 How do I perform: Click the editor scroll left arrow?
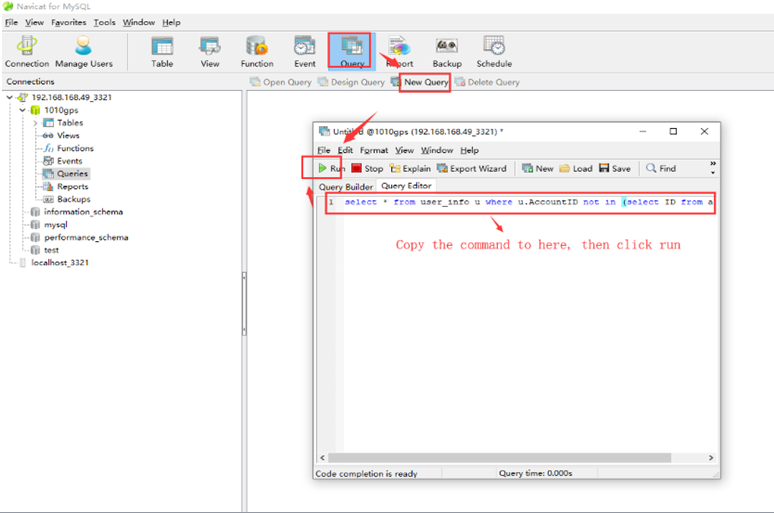click(x=322, y=458)
